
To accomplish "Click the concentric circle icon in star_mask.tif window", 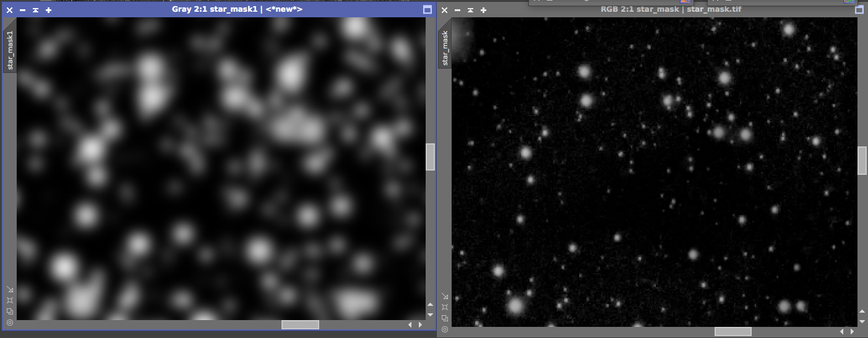I will (445, 329).
